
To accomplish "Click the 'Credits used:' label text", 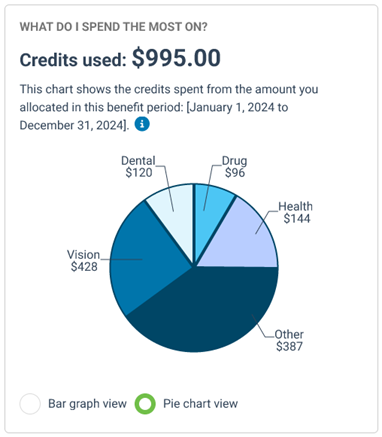I will (73, 60).
